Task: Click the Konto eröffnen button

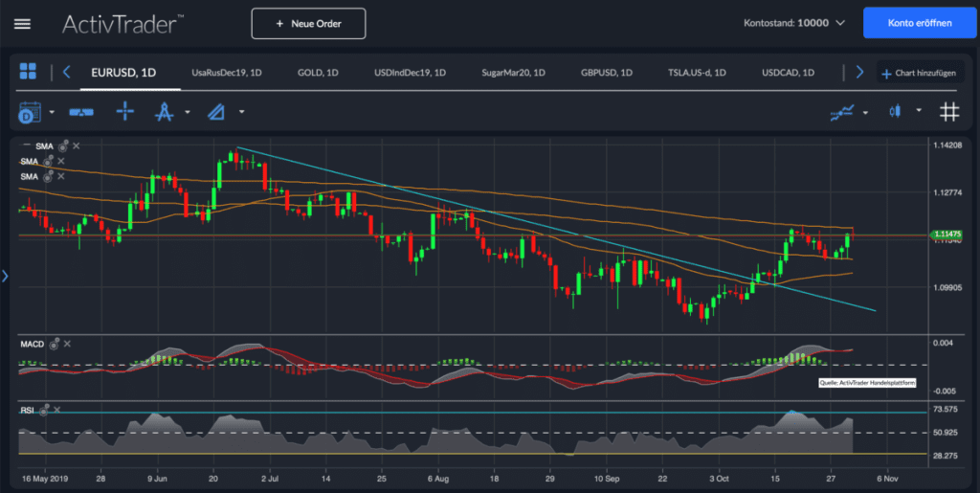Action: point(920,23)
